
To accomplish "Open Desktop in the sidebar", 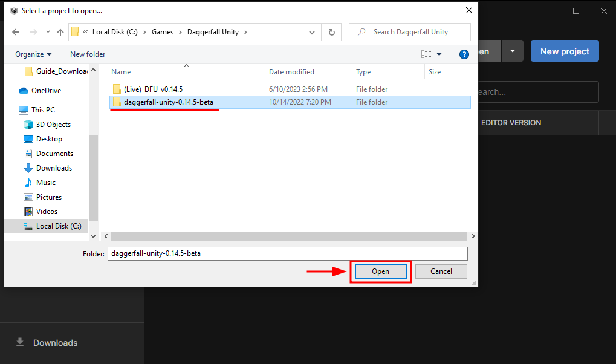I will pyautogui.click(x=49, y=138).
